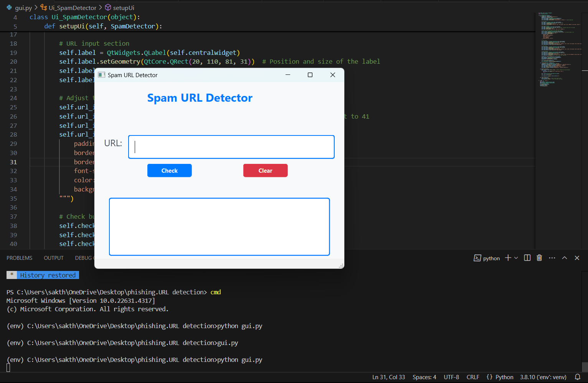This screenshot has width=588, height=383.
Task: Click the CRLF end-of-line indicator
Action: pyautogui.click(x=473, y=377)
